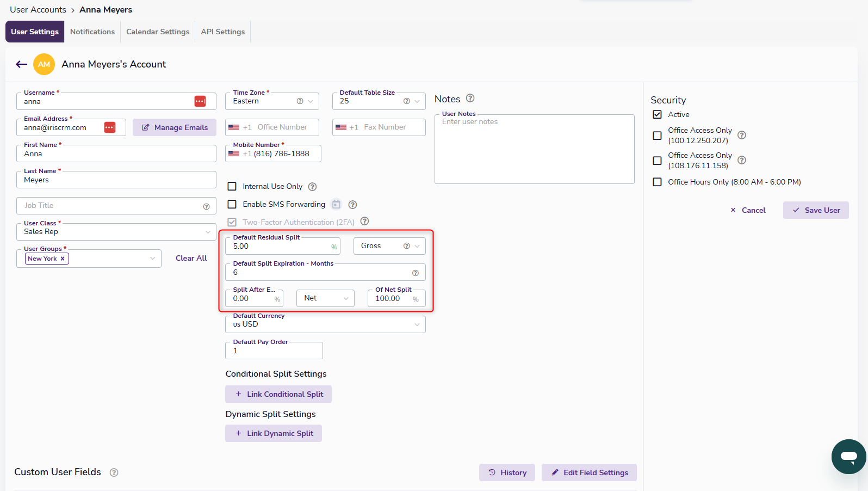Click into the User Notes text area
The image size is (868, 491).
[535, 149]
